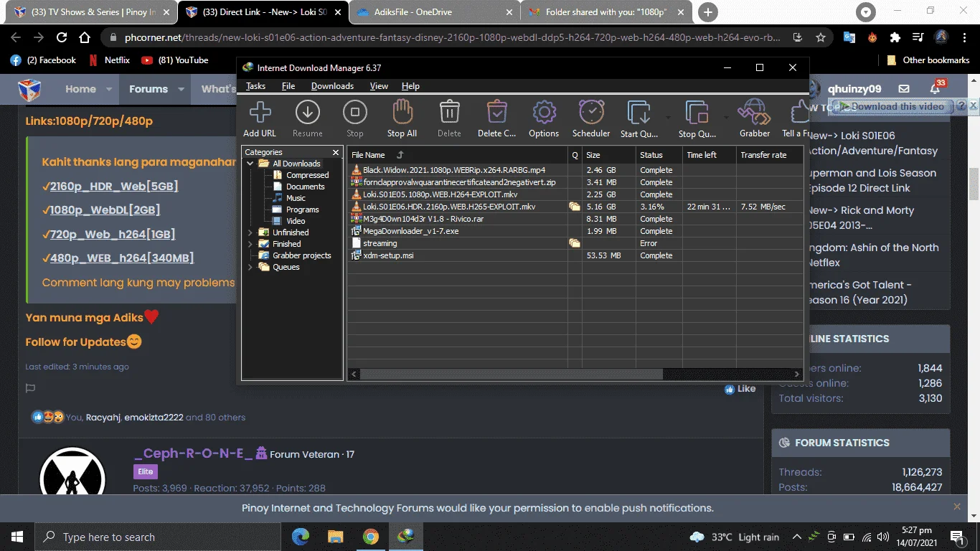Select Black.Widow.2021.1080p download row

(575, 170)
